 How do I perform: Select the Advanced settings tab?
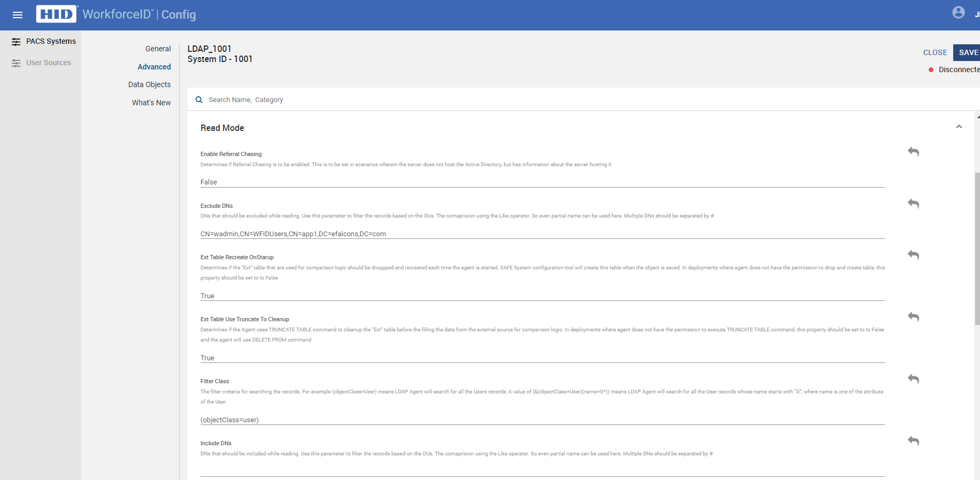[155, 67]
